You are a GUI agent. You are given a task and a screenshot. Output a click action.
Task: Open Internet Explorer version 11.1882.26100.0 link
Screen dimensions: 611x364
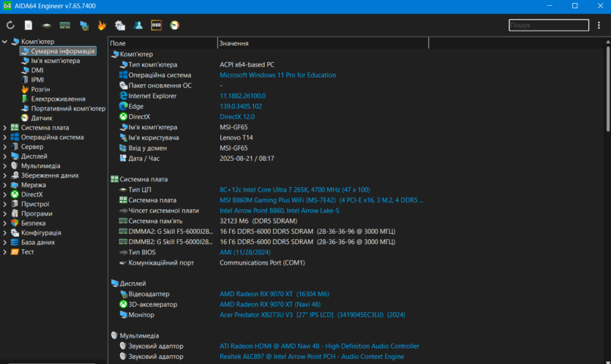coord(242,96)
